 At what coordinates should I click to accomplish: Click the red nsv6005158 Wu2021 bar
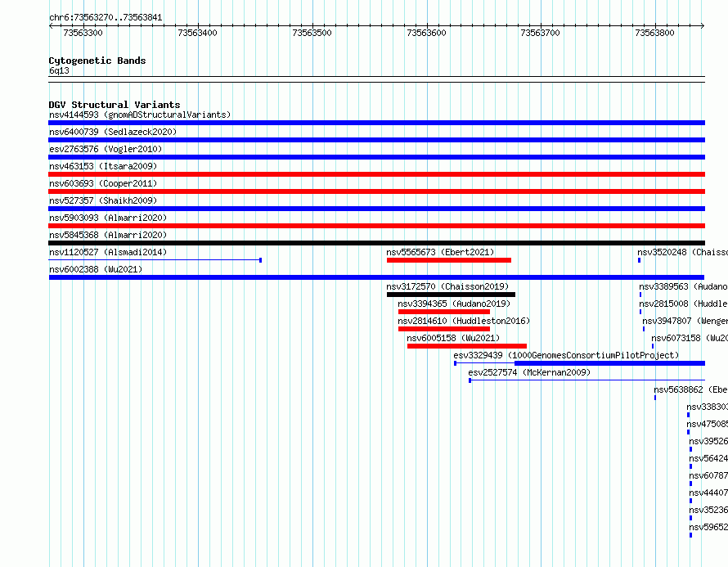click(466, 346)
